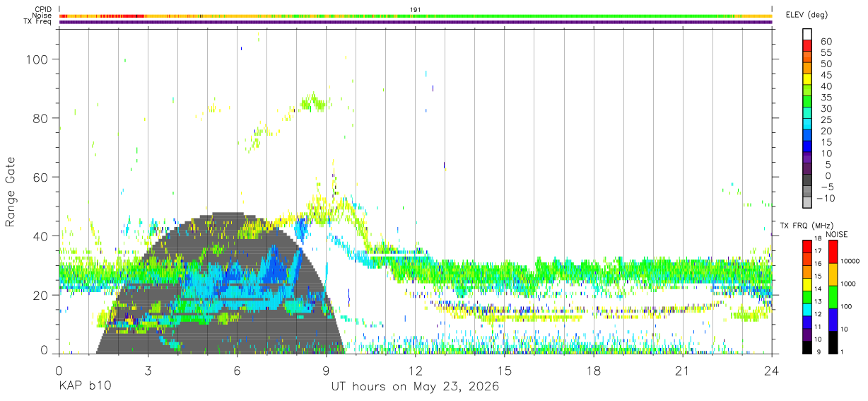Screen dimensions: 868x401
Task: Click the 'KAP b10' radar beam label
Action: [x=85, y=387]
